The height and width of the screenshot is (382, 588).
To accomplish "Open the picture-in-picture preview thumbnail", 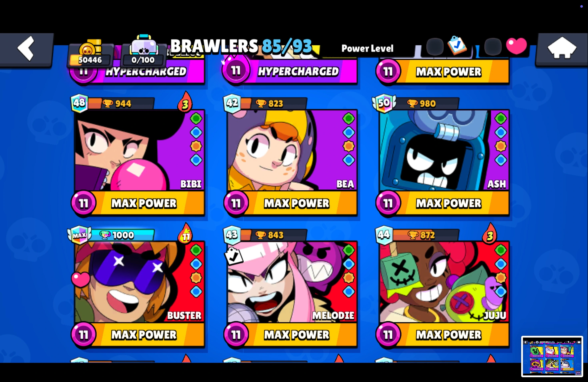I will pos(552,356).
